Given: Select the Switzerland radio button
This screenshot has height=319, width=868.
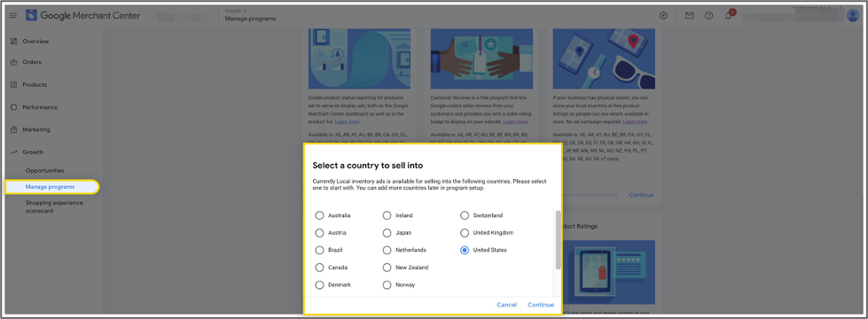Looking at the screenshot, I should [x=465, y=215].
